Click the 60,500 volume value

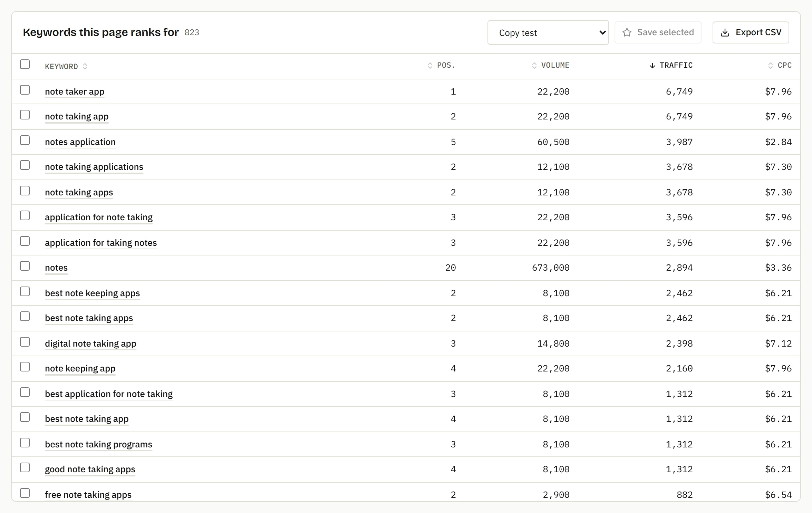pyautogui.click(x=553, y=142)
